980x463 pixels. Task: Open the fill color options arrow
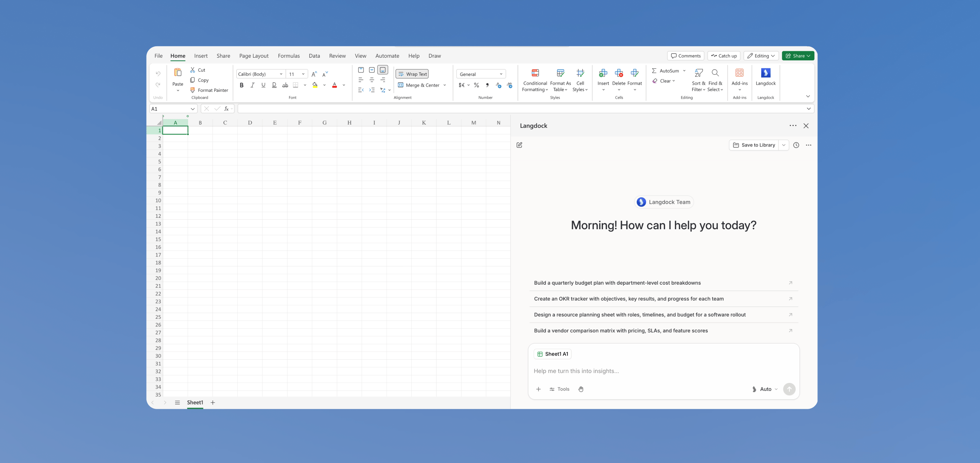(x=324, y=85)
